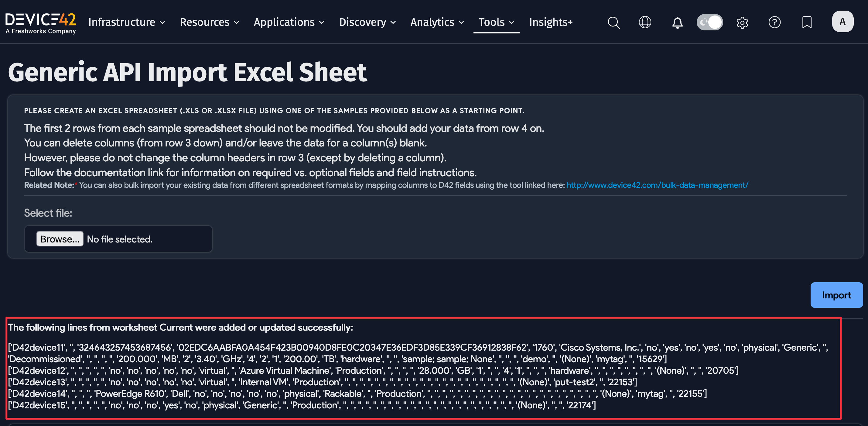
Task: Open the Discovery dropdown menu
Action: coord(367,22)
